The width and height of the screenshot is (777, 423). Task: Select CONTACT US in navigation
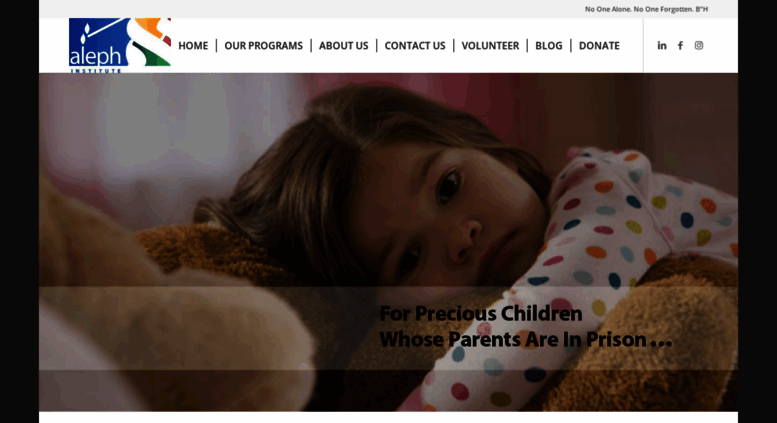click(415, 46)
